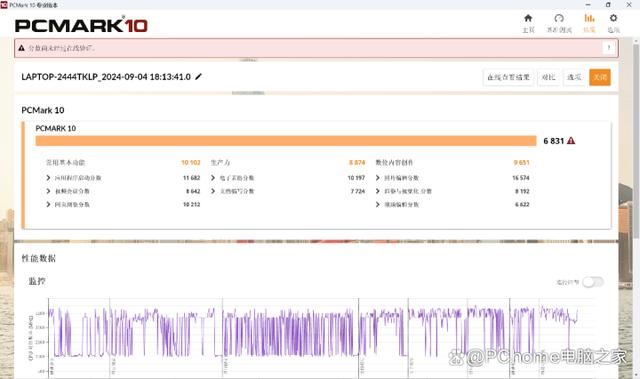Click the view results online (在线查看结果) button
640x379 pixels.
tap(508, 77)
